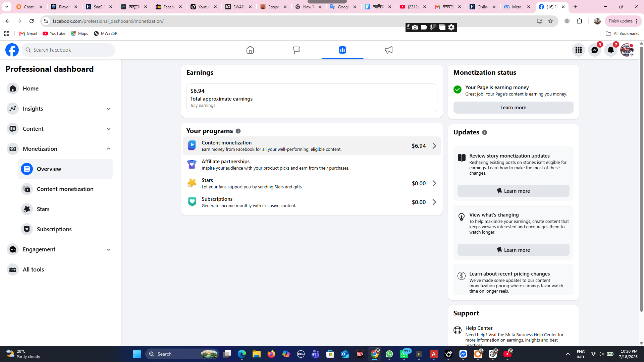This screenshot has height=362, width=644.
Task: Click the Windows taskbar Search box
Action: 182,354
